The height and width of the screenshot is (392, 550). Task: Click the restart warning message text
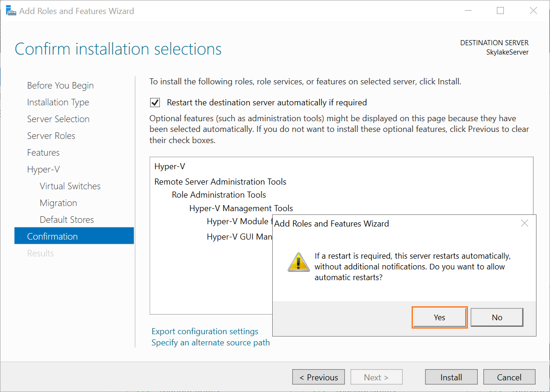pyautogui.click(x=412, y=267)
